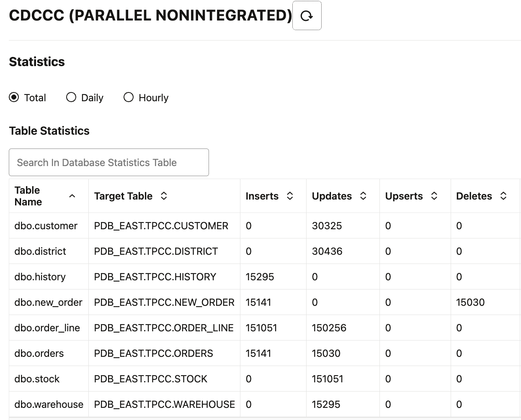Sort table by Inserts column icon
This screenshot has width=521, height=420.
290,196
